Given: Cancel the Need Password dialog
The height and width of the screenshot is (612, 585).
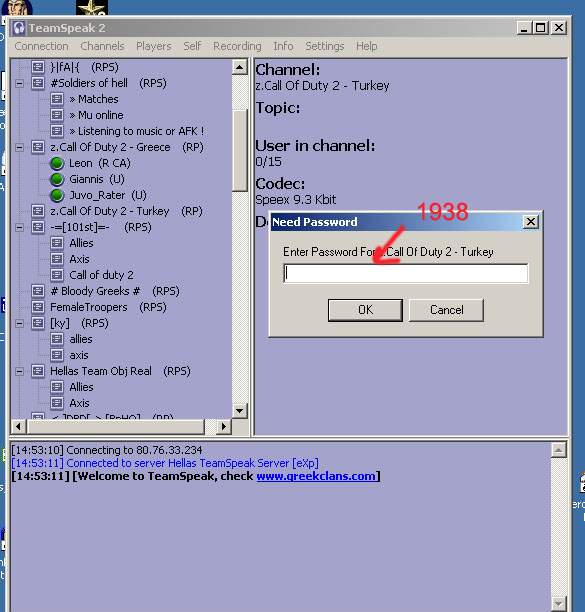Looking at the screenshot, I should (446, 310).
